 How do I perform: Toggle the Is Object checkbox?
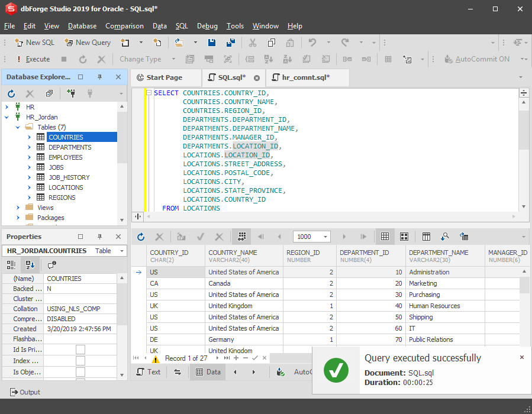click(x=80, y=372)
